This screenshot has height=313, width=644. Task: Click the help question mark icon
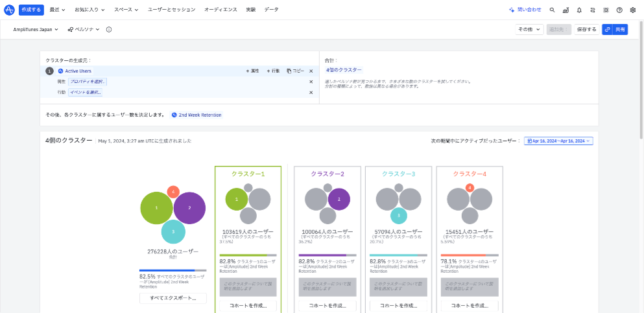(619, 10)
